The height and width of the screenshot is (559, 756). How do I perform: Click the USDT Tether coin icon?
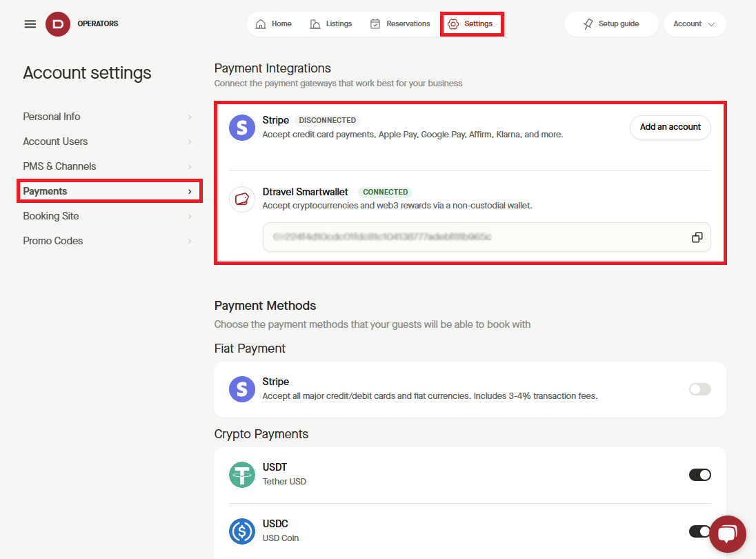click(x=242, y=475)
